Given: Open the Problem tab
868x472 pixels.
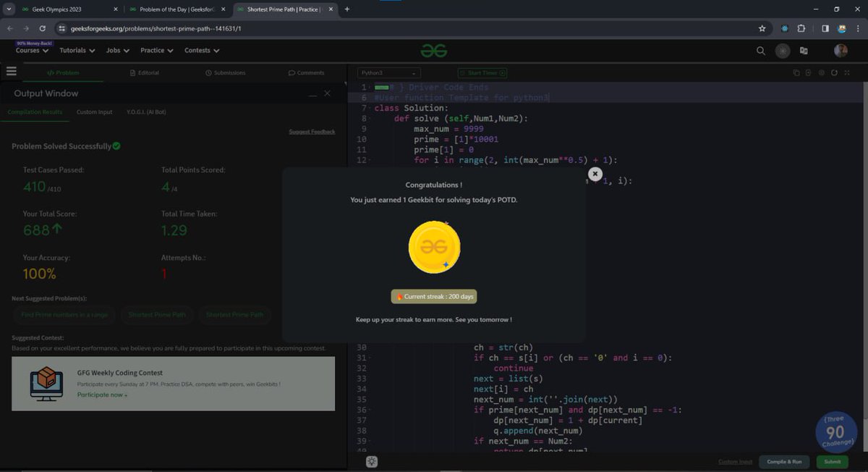Looking at the screenshot, I should 63,73.
